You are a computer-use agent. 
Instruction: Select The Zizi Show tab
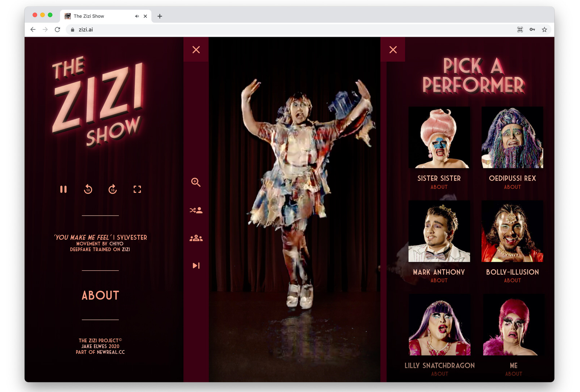click(106, 16)
